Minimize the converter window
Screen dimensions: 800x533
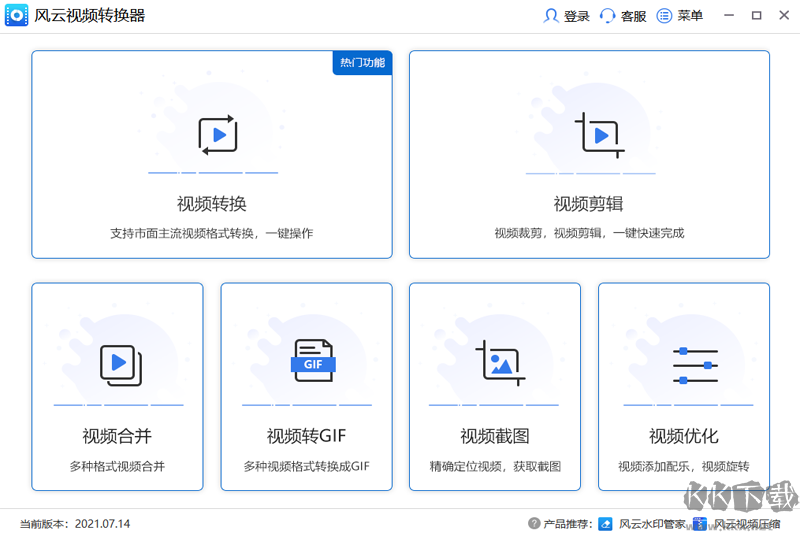click(729, 16)
